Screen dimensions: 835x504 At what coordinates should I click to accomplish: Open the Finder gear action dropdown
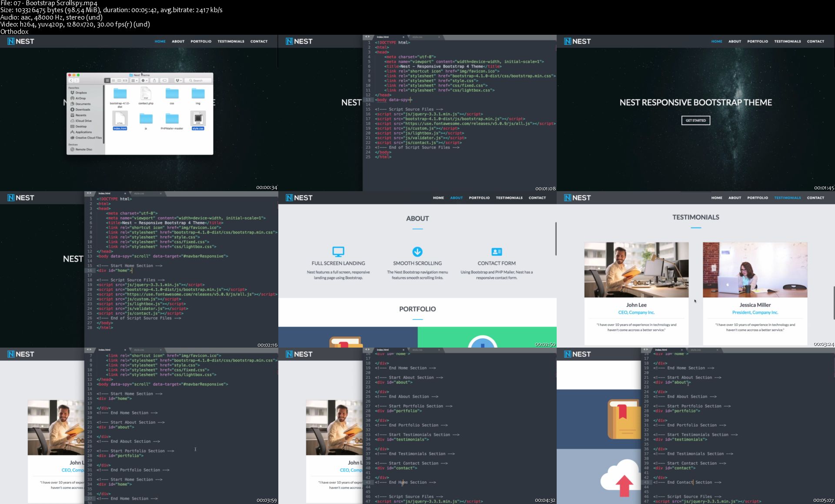point(144,80)
